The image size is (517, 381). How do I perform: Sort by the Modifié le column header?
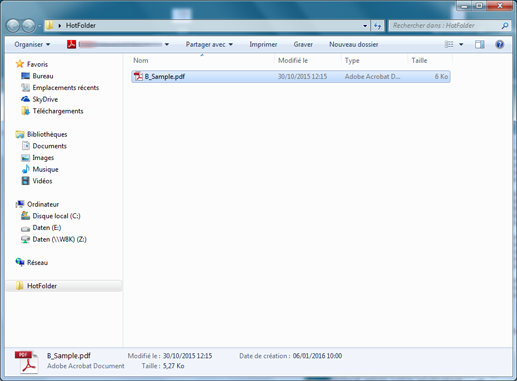pos(308,60)
